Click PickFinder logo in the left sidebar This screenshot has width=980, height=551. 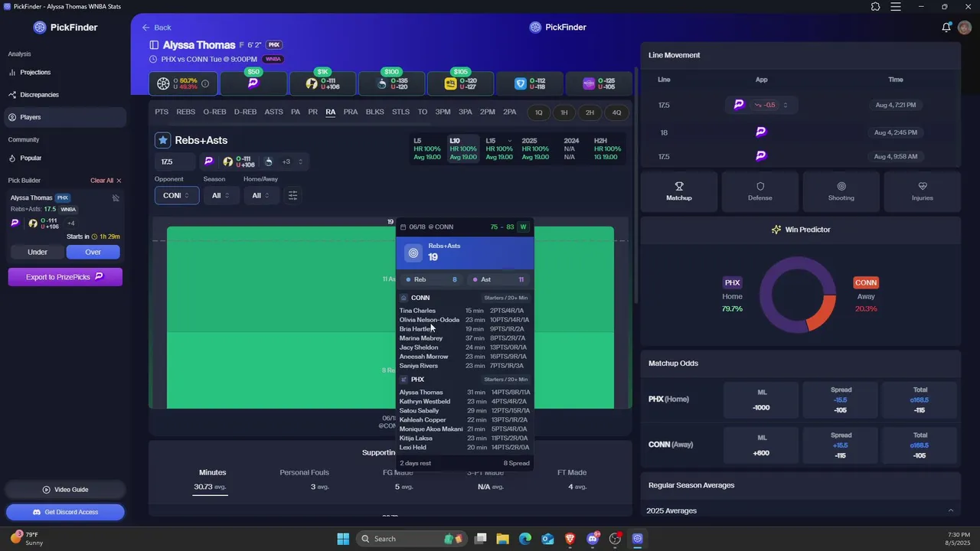[x=66, y=28]
